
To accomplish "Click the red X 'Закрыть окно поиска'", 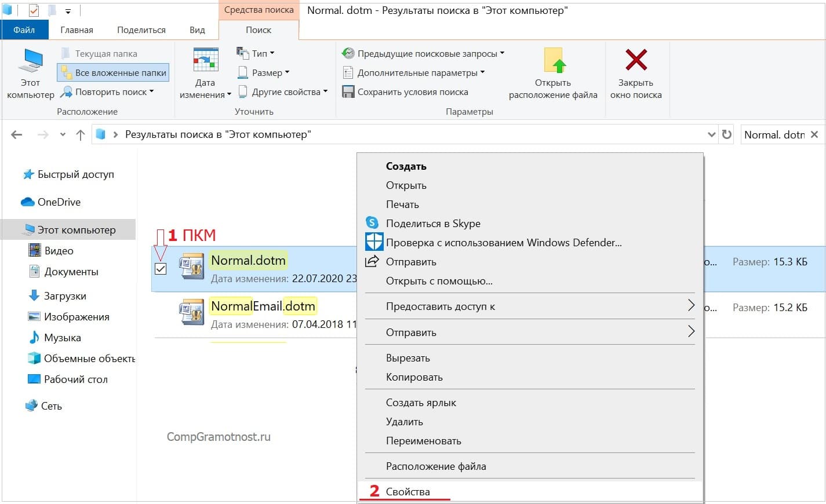I will click(x=636, y=60).
